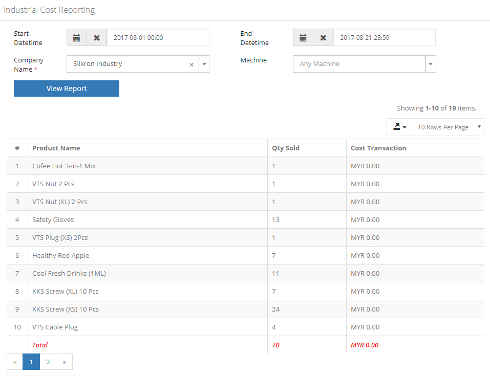Select KKS Screw (XL) 10 Pcs row

click(x=245, y=291)
